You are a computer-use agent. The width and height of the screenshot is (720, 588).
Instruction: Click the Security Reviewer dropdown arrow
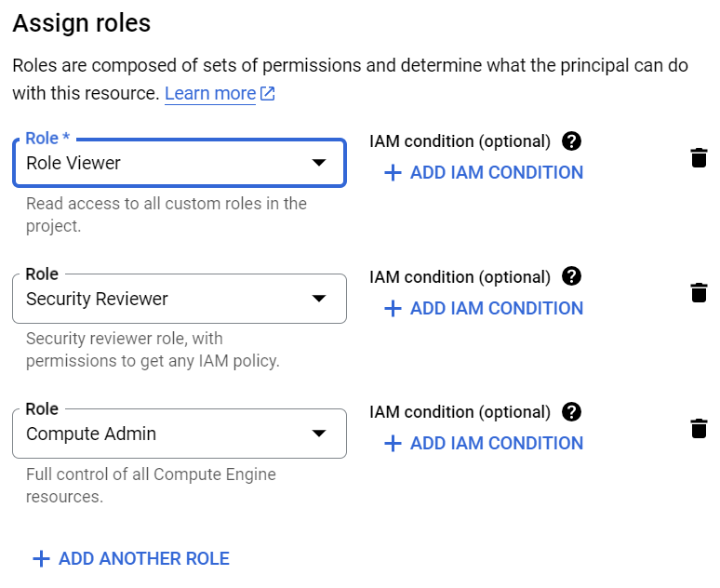(319, 299)
